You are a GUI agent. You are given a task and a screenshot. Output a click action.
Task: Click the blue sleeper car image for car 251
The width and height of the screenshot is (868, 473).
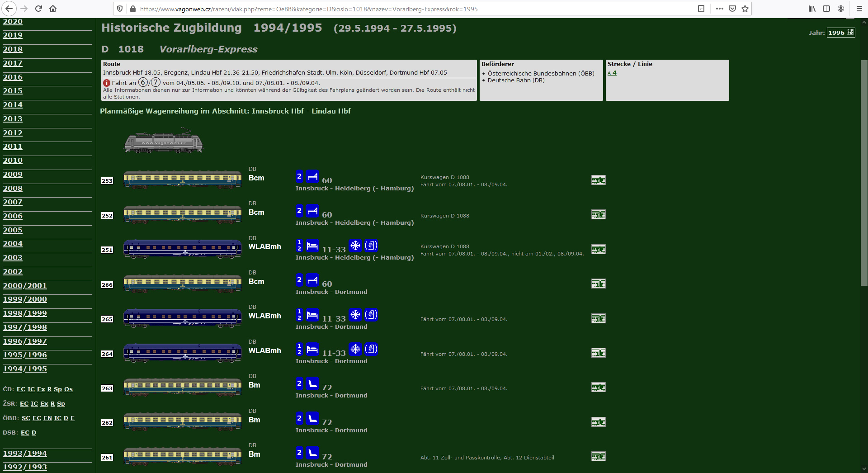click(x=183, y=249)
